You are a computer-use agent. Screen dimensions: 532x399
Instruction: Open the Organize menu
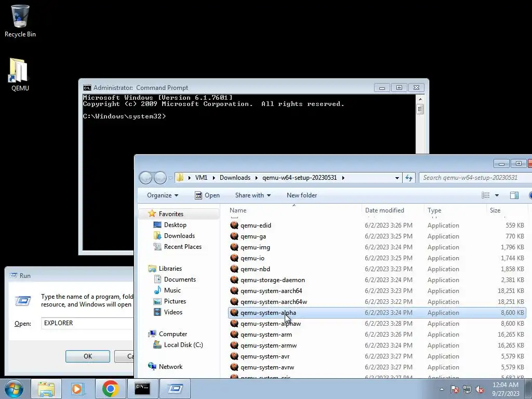[x=163, y=195]
